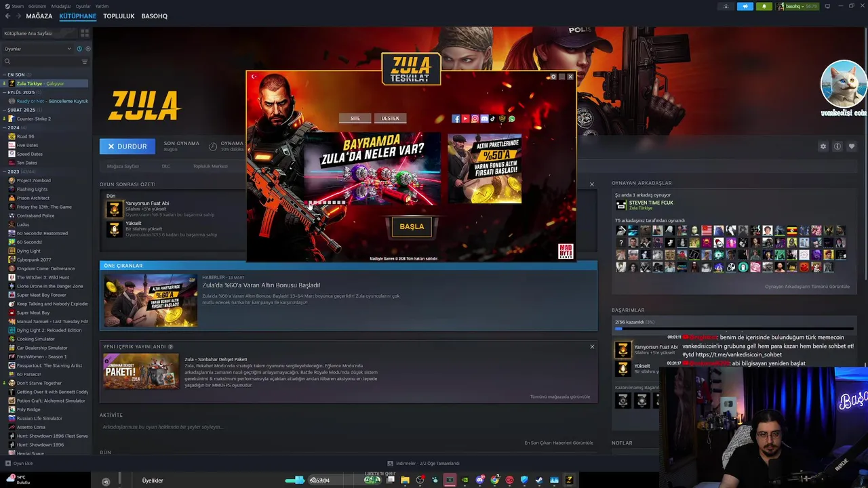
Task: Switch library to grid view icon
Action: [x=85, y=33]
